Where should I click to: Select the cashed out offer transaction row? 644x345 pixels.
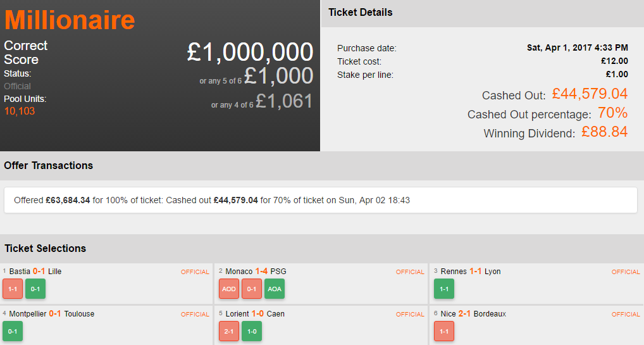tap(320, 200)
